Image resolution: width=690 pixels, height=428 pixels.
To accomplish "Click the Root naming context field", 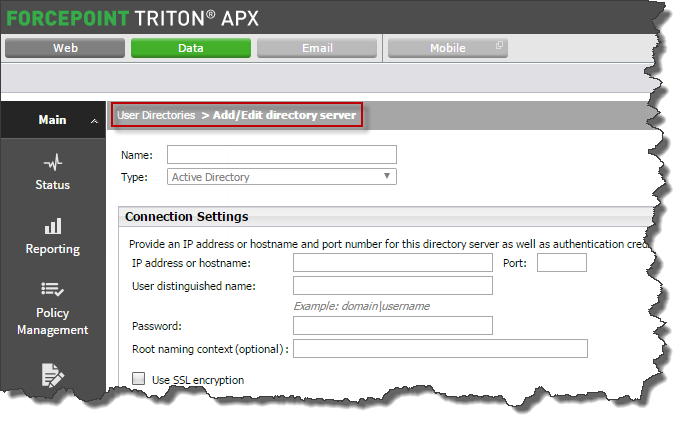I will 440,348.
